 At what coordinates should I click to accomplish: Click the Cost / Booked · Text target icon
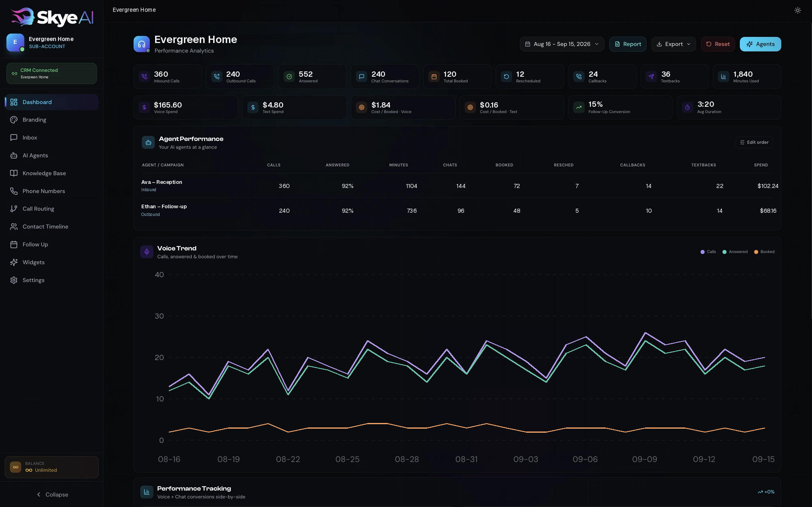click(x=470, y=107)
